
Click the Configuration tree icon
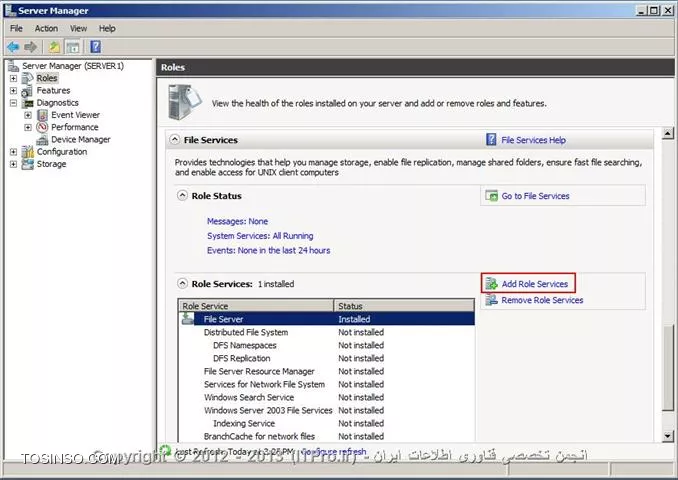(27, 152)
